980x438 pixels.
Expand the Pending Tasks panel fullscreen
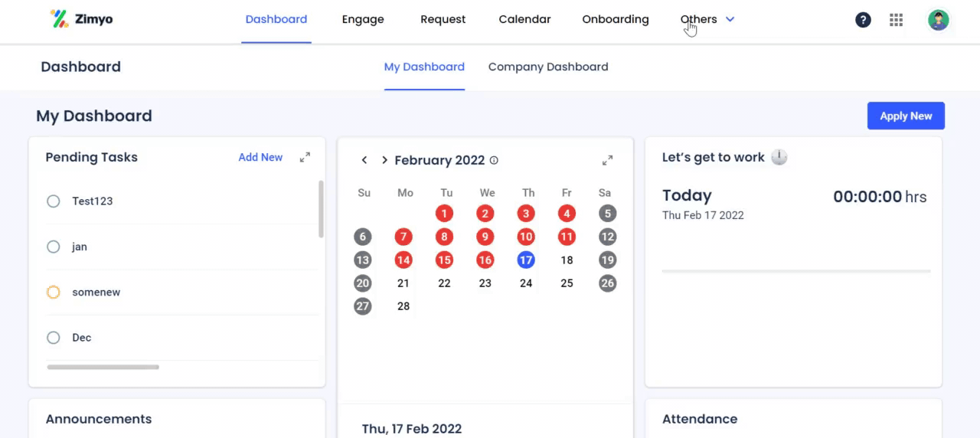[x=305, y=157]
